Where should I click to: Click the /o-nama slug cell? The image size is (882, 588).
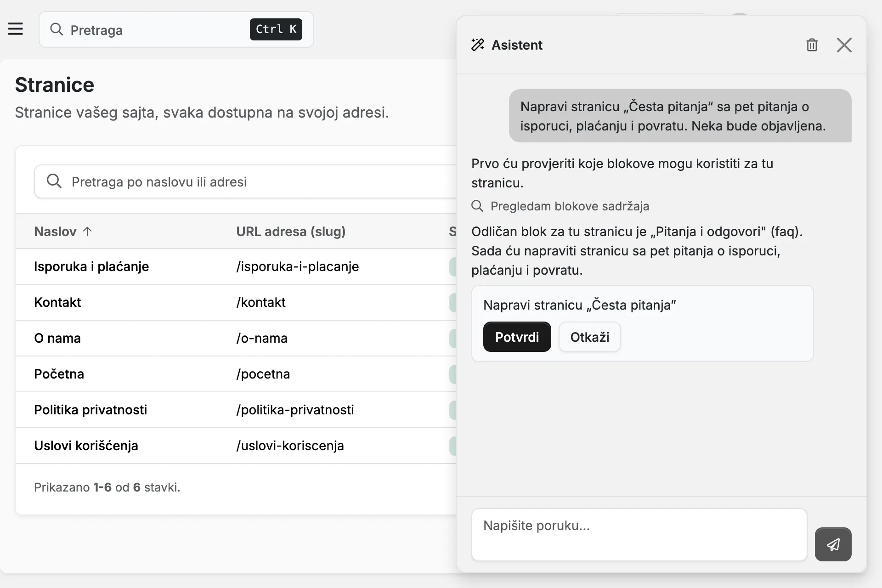(x=262, y=338)
